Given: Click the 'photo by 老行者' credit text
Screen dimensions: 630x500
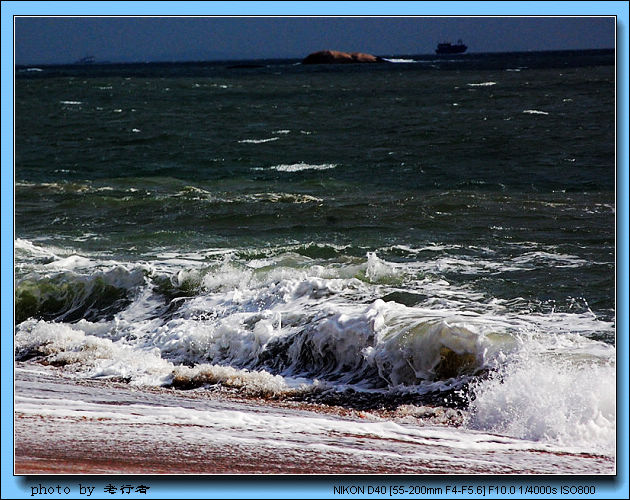Looking at the screenshot, I should (x=90, y=489).
